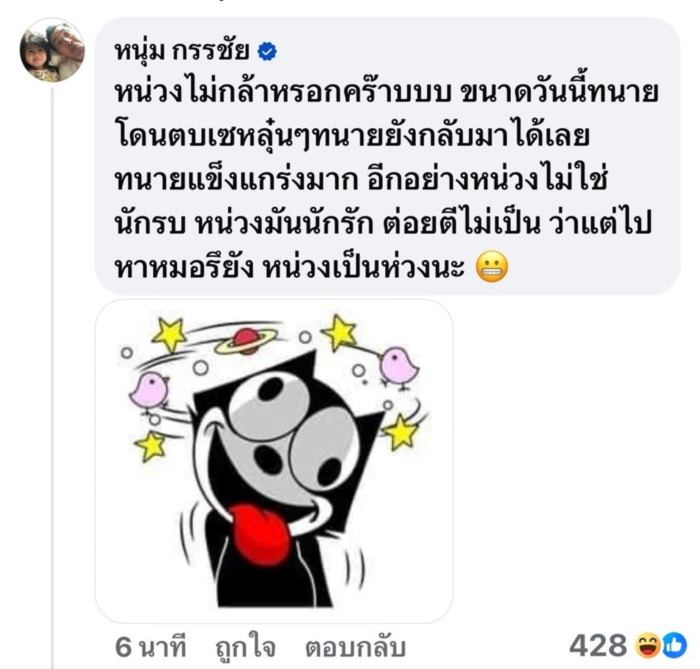Click the grimacing face emoji in comment
The height and width of the screenshot is (669, 700).
click(x=492, y=267)
